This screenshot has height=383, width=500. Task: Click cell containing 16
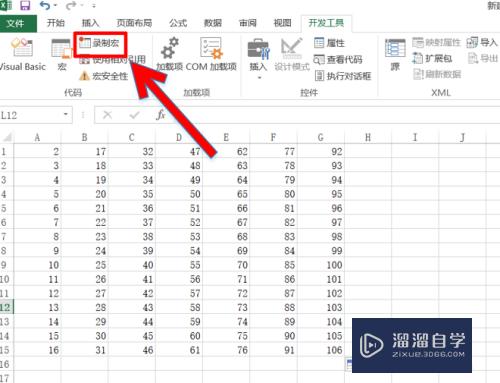[x=37, y=350]
